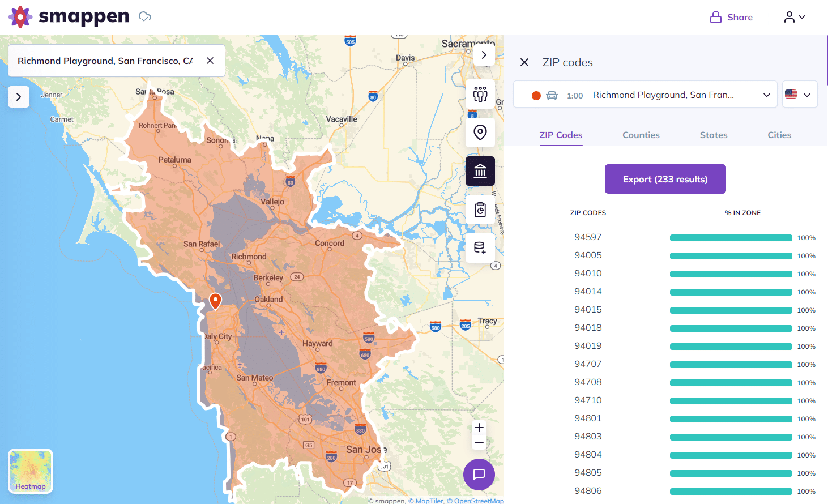828x504 pixels.
Task: Click the cloud sync icon beside logo
Action: click(x=145, y=17)
